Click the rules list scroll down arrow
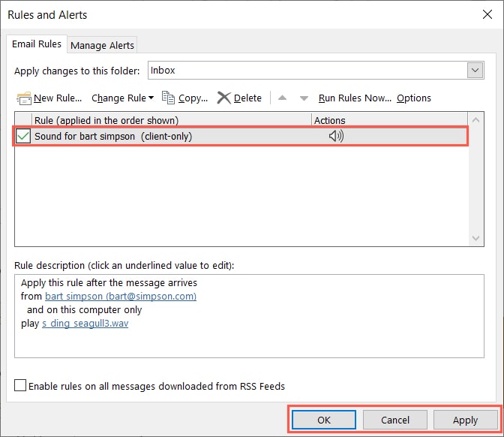This screenshot has height=437, width=504. click(x=475, y=238)
